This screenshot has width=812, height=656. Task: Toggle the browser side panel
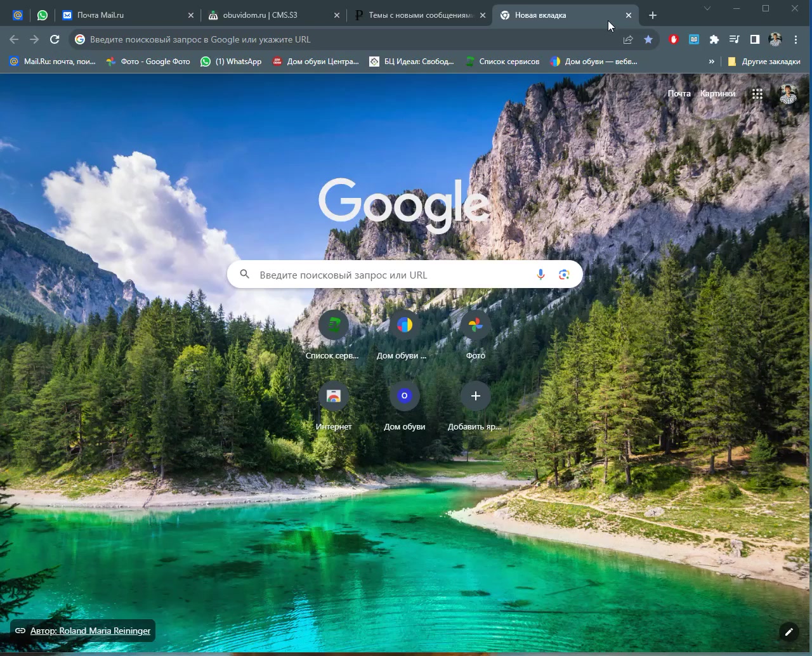(x=755, y=39)
